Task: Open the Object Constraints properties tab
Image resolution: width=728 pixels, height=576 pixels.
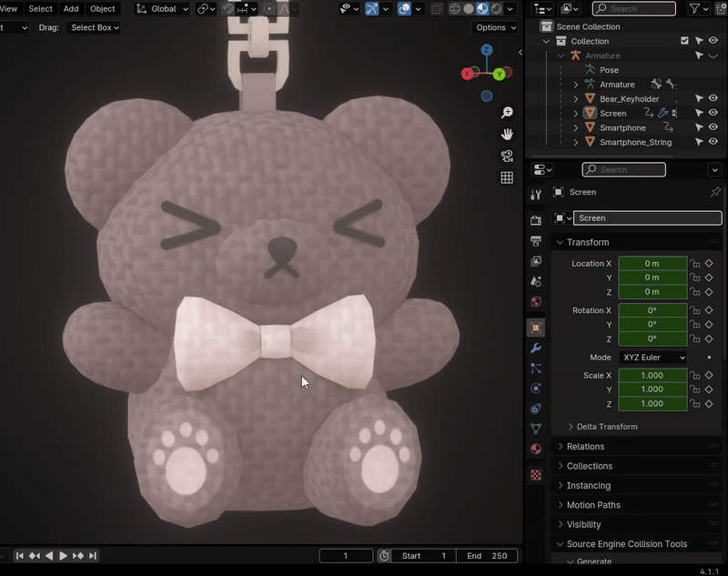Action: tap(536, 409)
